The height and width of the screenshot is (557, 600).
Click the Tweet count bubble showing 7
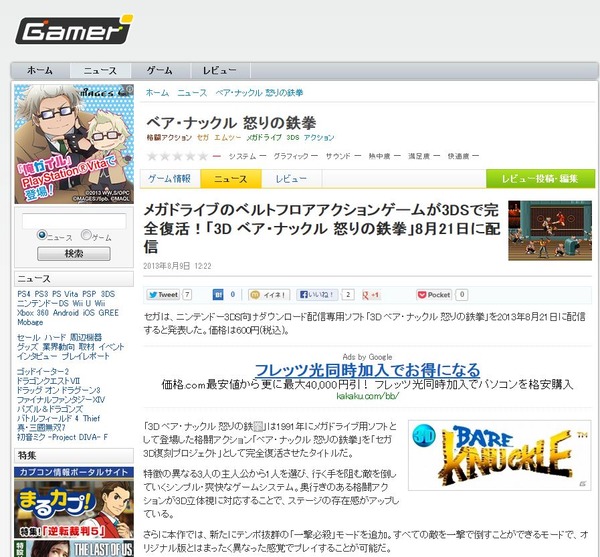[x=187, y=295]
